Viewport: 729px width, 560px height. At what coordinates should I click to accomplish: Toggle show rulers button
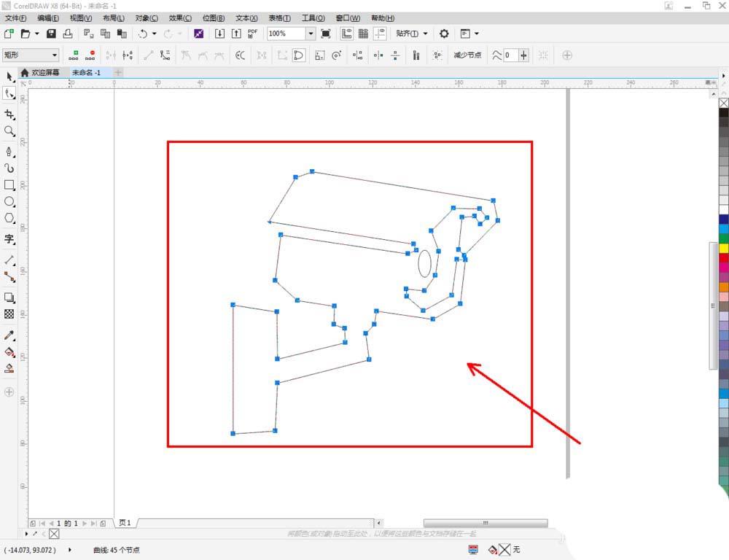tap(346, 34)
